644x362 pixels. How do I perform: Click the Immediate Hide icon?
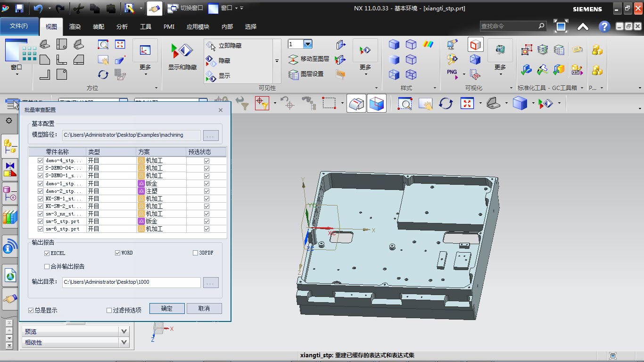(211, 46)
